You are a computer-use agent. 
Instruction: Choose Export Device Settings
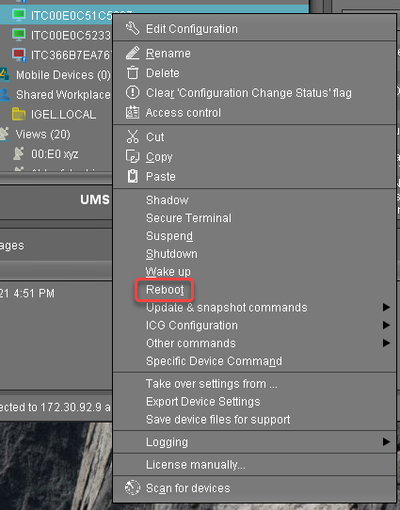tap(203, 402)
